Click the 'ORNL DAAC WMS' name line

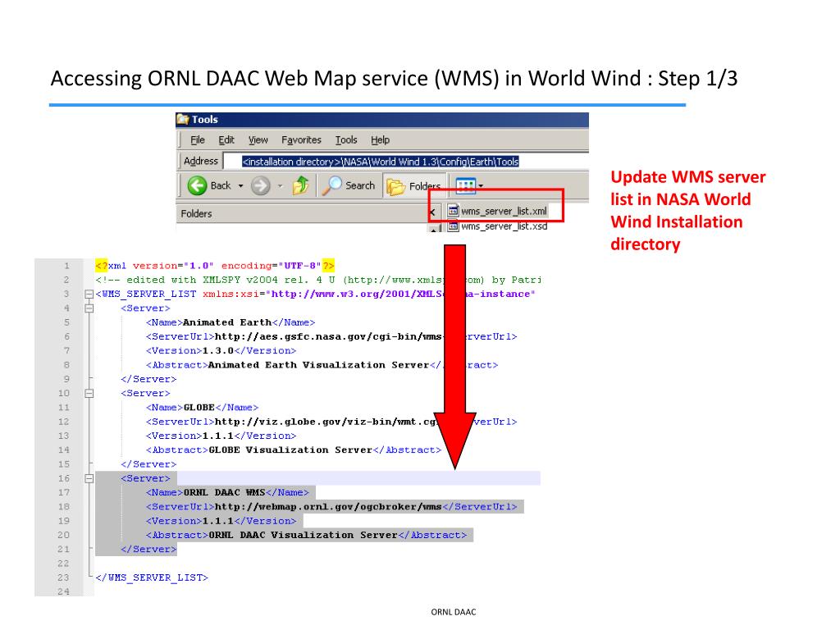click(227, 492)
